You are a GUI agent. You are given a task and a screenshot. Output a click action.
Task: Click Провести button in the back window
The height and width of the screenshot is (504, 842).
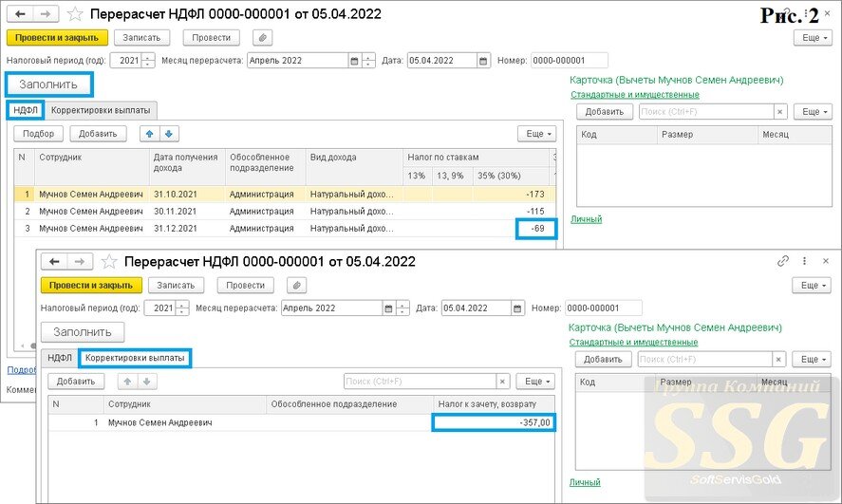(x=211, y=38)
